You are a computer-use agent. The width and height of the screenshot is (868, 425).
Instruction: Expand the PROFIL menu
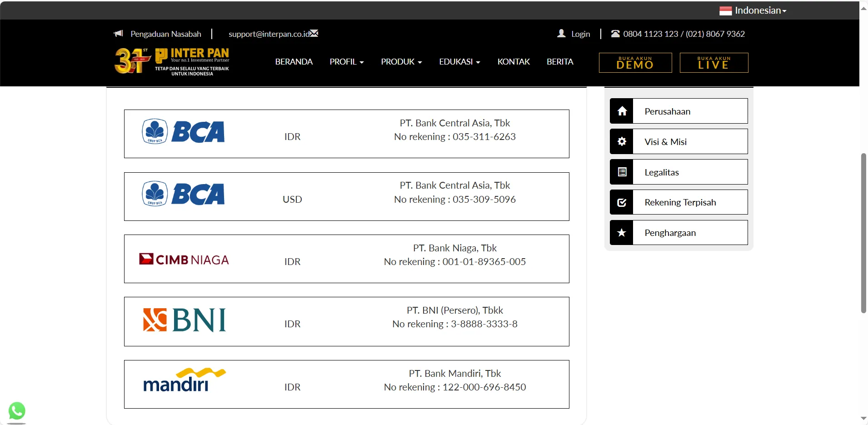point(347,62)
